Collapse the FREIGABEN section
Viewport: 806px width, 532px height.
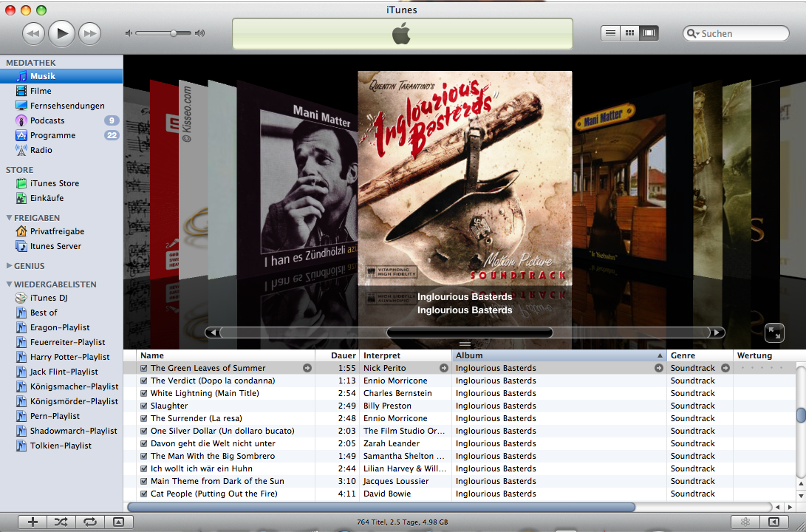[x=9, y=218]
